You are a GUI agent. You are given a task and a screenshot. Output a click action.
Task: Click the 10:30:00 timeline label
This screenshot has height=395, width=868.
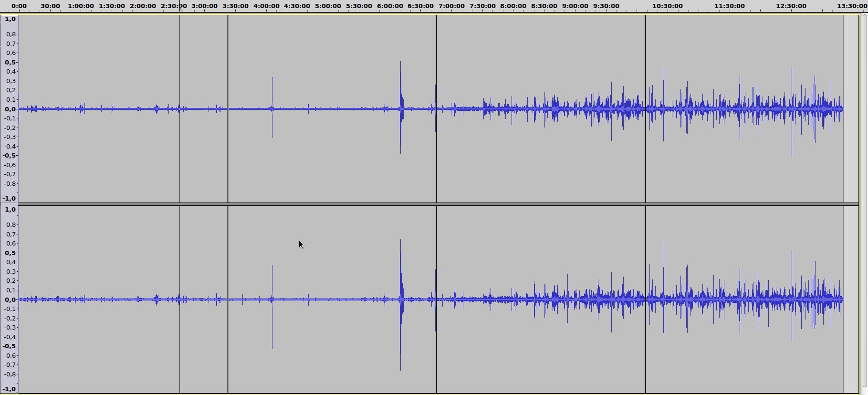667,6
